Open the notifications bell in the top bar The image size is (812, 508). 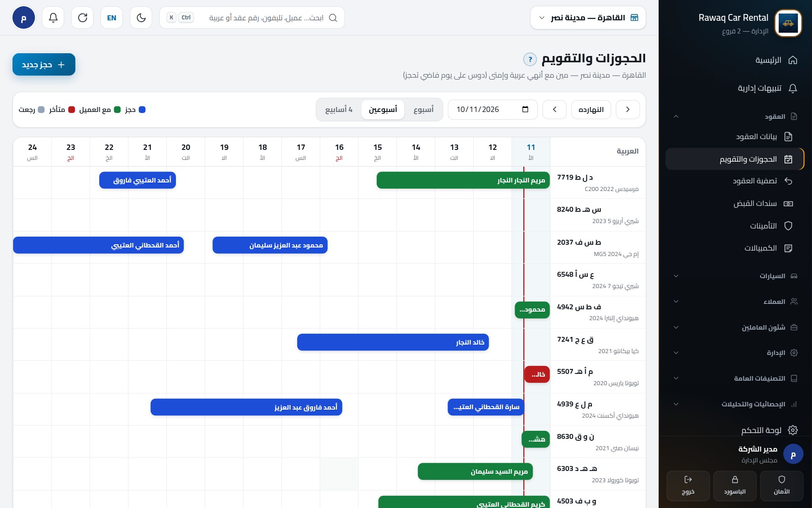(x=53, y=18)
